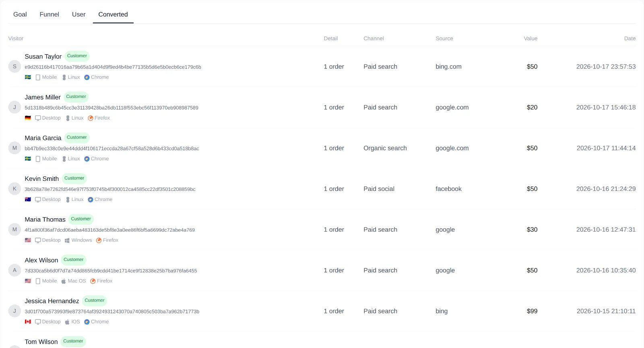The width and height of the screenshot is (644, 348).
Task: Click the Chrome icon in Susan Taylor's row
Action: pos(87,77)
